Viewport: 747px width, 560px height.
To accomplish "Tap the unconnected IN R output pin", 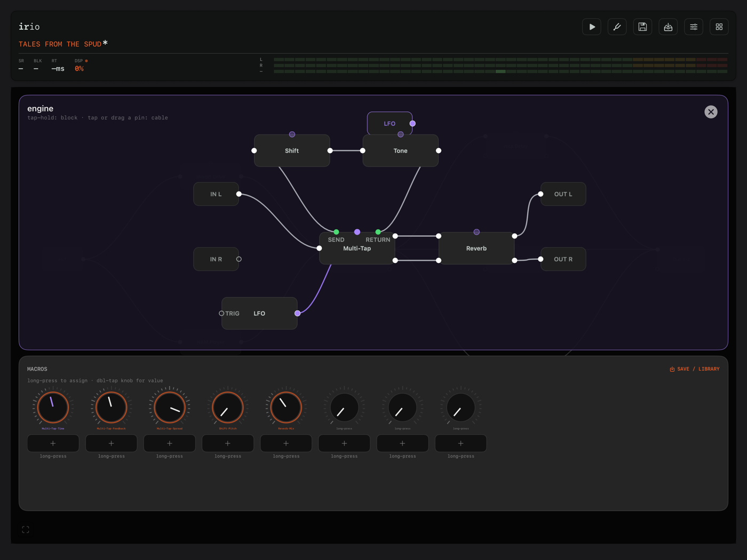I will 239,259.
